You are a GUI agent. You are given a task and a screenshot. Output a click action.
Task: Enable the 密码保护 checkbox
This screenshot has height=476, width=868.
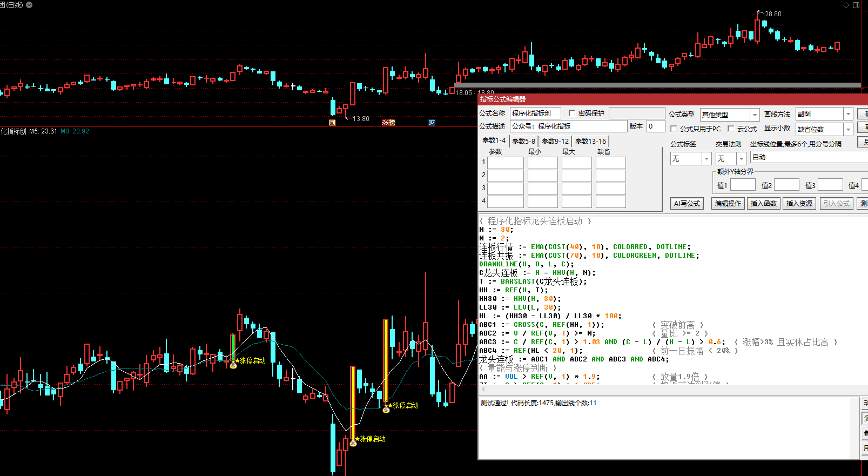(572, 113)
